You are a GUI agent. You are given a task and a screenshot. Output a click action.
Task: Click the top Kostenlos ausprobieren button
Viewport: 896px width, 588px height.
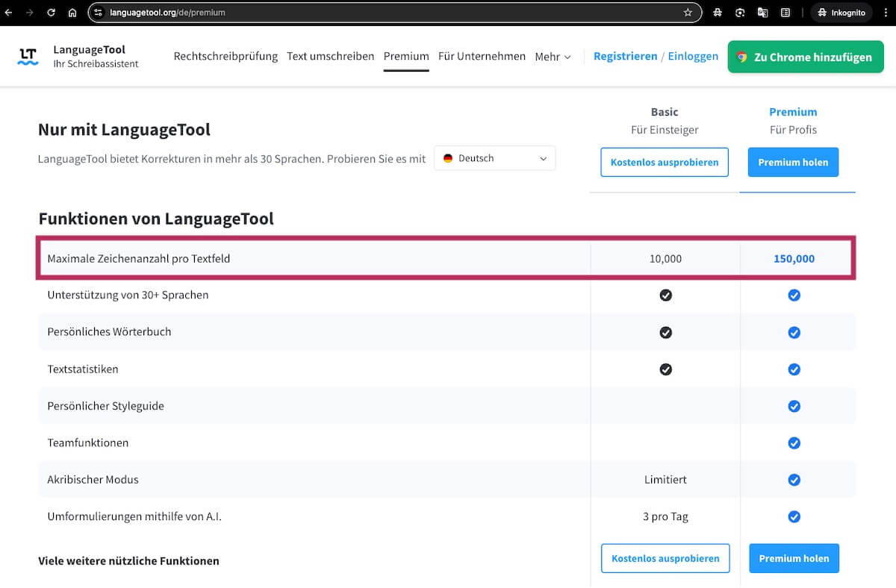[x=665, y=162]
